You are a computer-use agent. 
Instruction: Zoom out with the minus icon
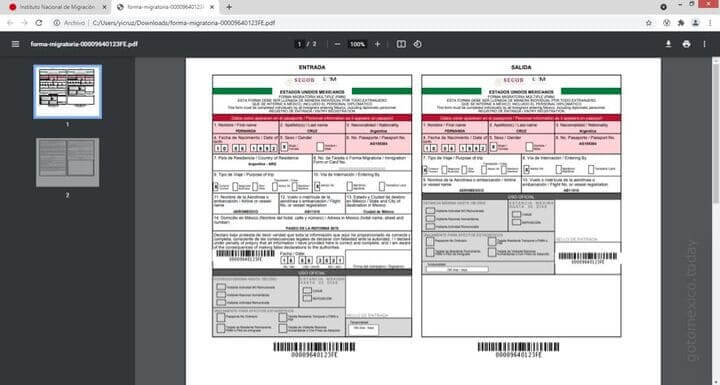pos(338,44)
